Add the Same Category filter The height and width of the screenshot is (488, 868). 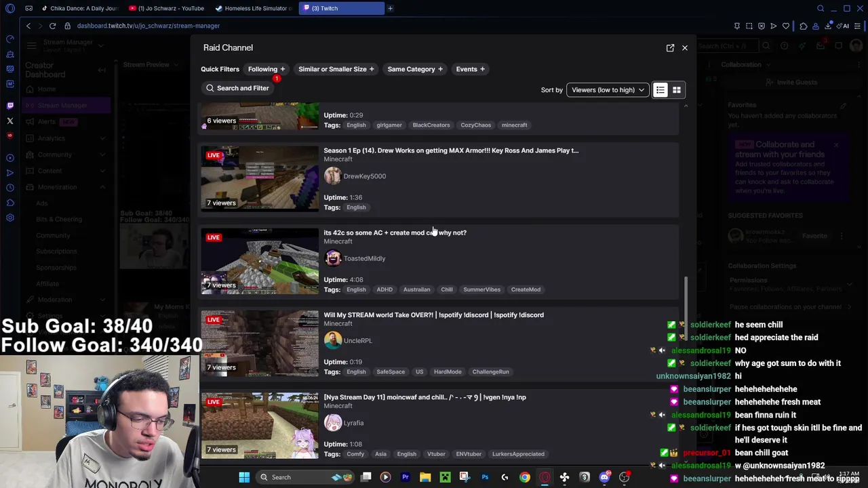click(x=415, y=69)
